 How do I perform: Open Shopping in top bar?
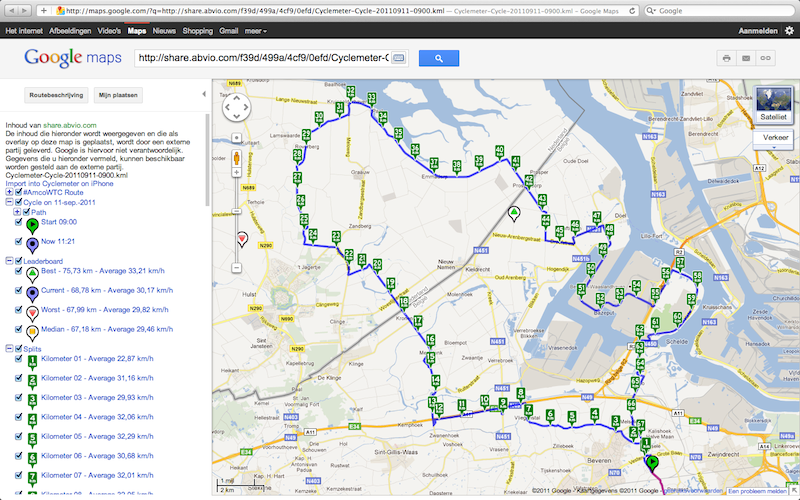coord(197,31)
